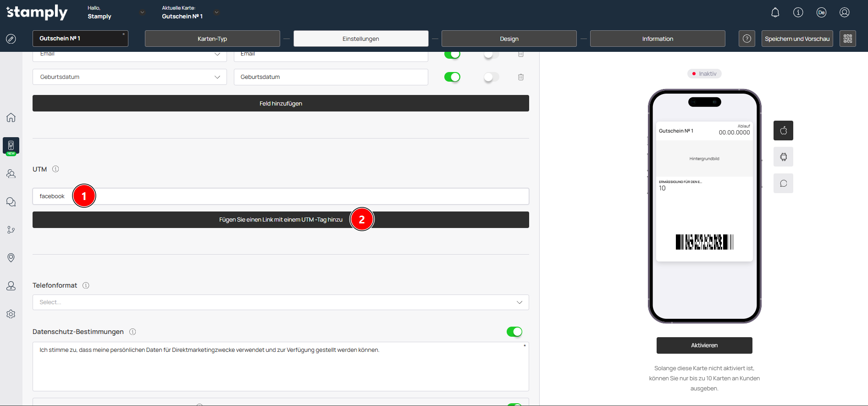Click the QR code icon button
Screen dimensions: 868x406
tap(847, 39)
